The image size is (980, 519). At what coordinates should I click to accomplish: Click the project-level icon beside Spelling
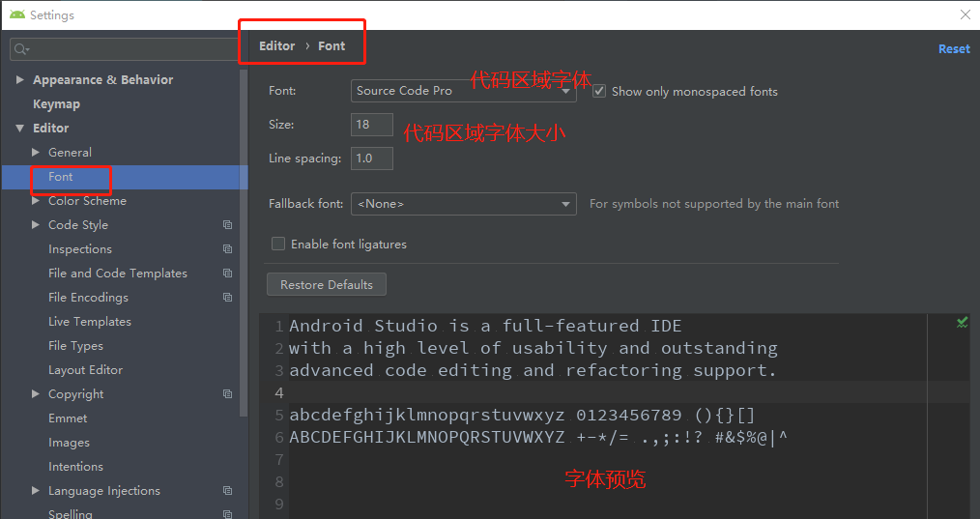[x=227, y=514]
